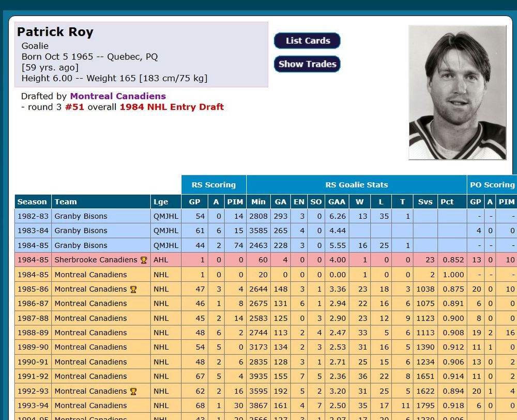The height and width of the screenshot is (420, 517).
Task: Open the #51 overall pick link
Action: tap(74, 107)
